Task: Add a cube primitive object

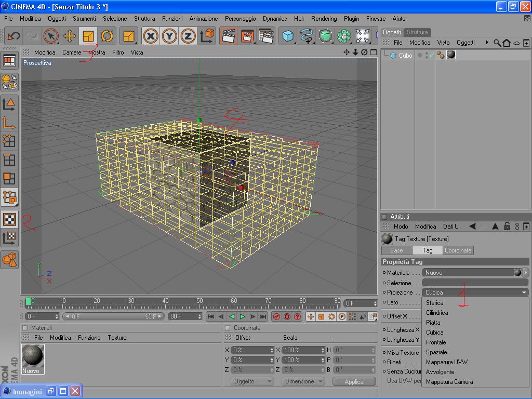Action: [x=288, y=36]
